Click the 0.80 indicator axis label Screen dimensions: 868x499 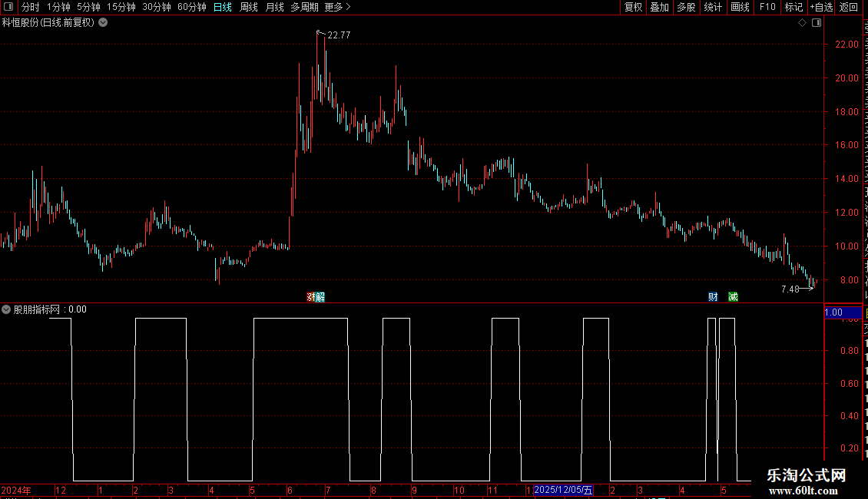[x=849, y=350]
